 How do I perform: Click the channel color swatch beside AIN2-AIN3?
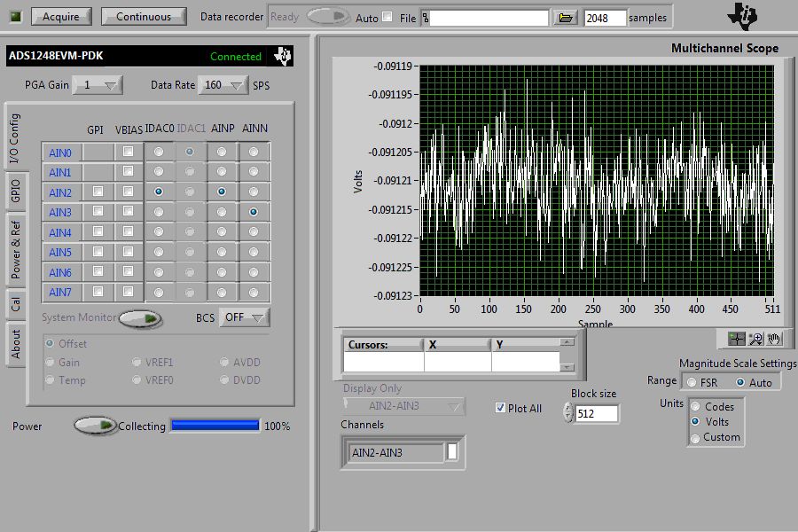click(x=452, y=451)
